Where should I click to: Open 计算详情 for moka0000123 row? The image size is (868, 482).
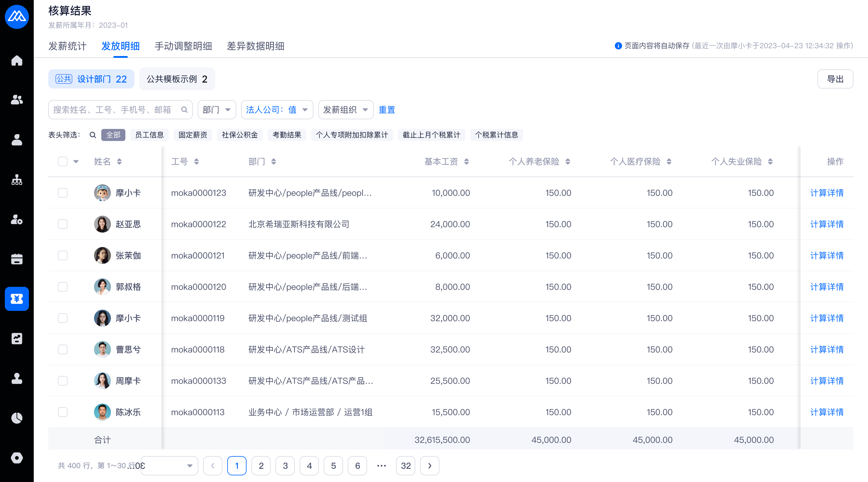[826, 193]
